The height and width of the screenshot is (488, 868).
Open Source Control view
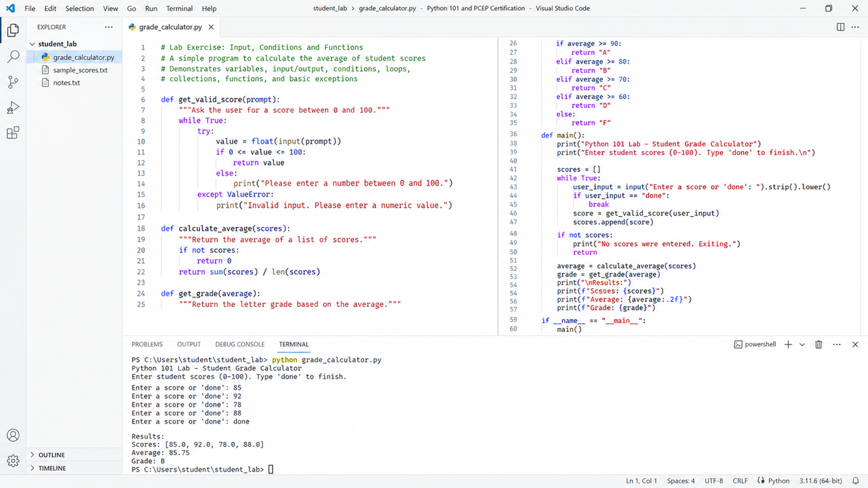click(x=13, y=82)
